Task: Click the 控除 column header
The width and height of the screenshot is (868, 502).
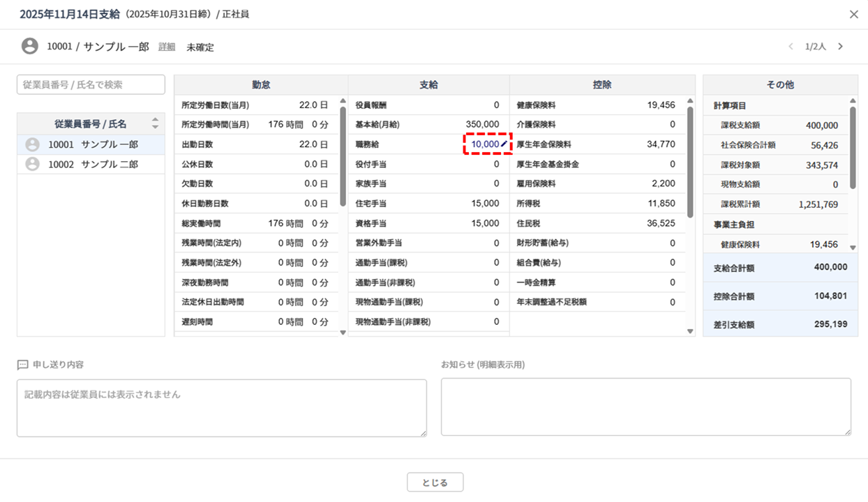Action: (x=602, y=84)
